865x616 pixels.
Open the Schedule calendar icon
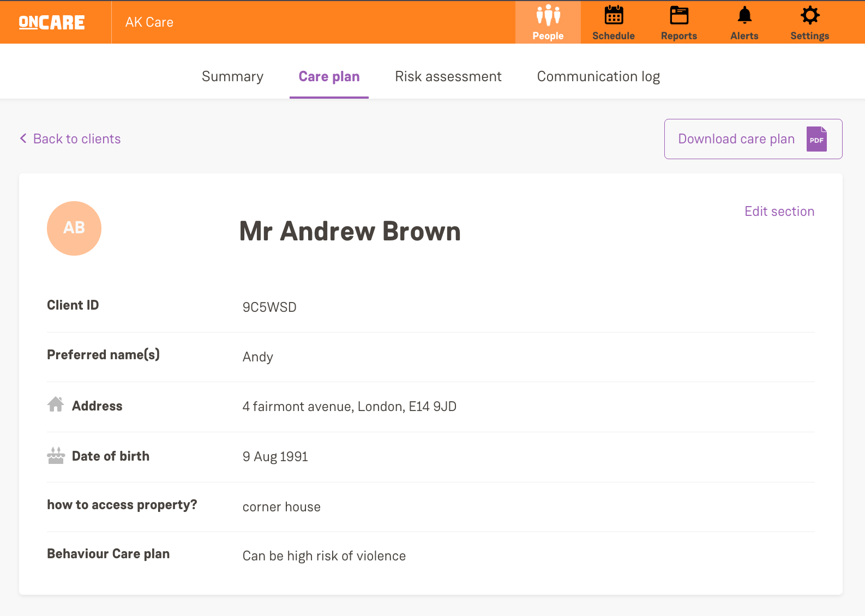click(614, 16)
